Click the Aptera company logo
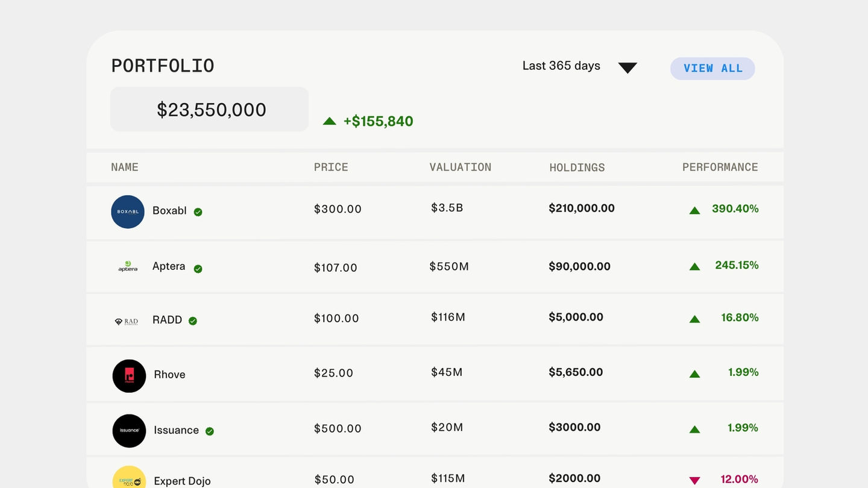This screenshot has width=868, height=488. tap(128, 266)
